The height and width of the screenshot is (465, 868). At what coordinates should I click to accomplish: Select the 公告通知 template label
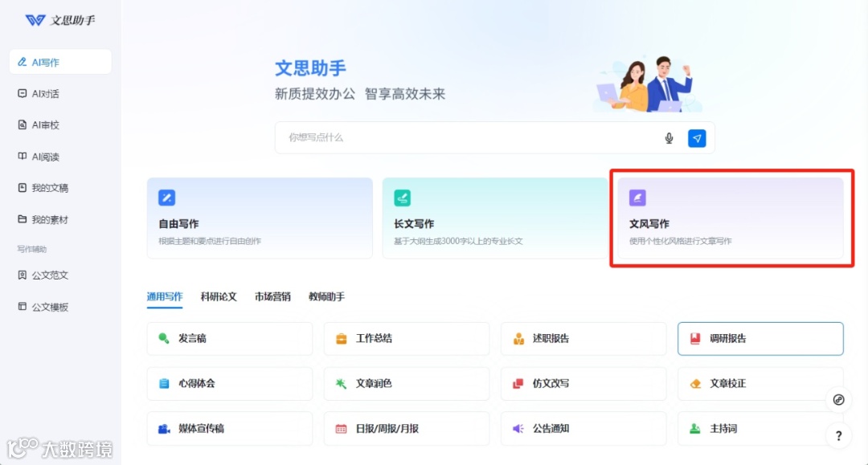(x=551, y=429)
